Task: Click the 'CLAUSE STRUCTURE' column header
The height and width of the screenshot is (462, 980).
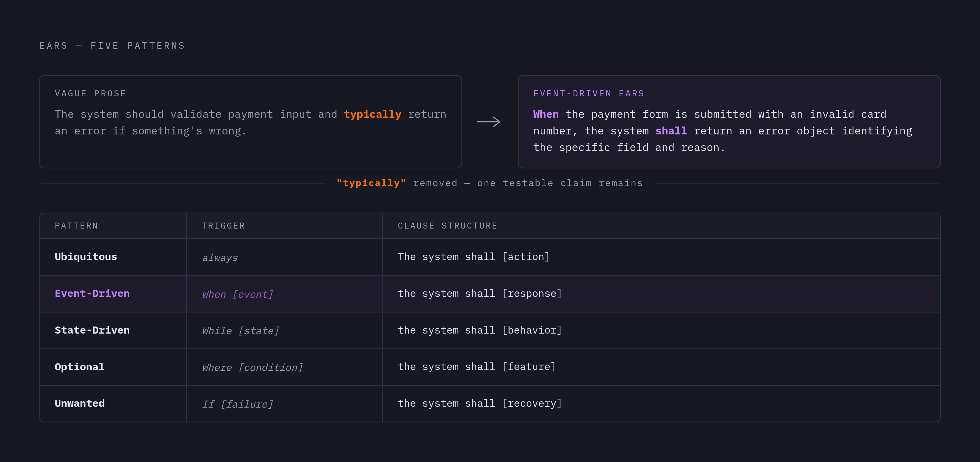Action: coord(448,226)
